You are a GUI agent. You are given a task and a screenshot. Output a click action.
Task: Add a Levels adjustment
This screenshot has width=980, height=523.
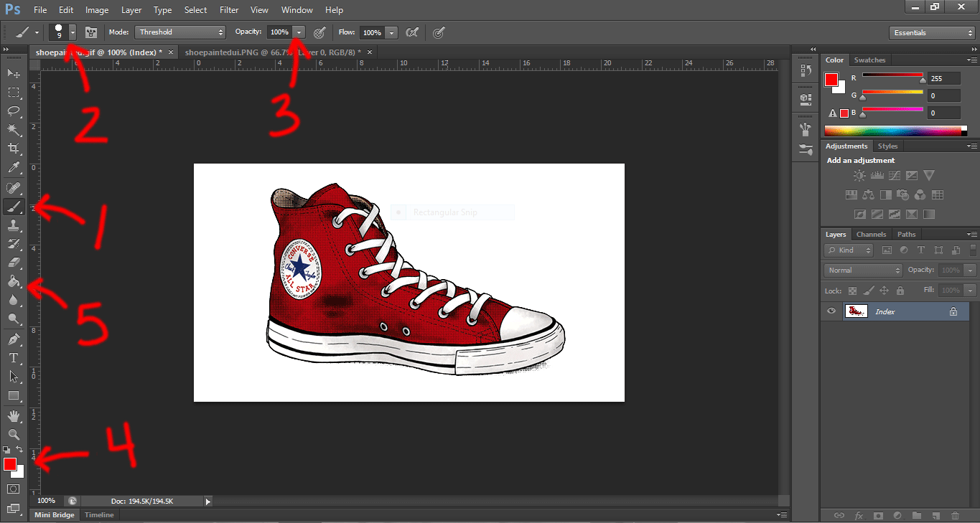(877, 175)
